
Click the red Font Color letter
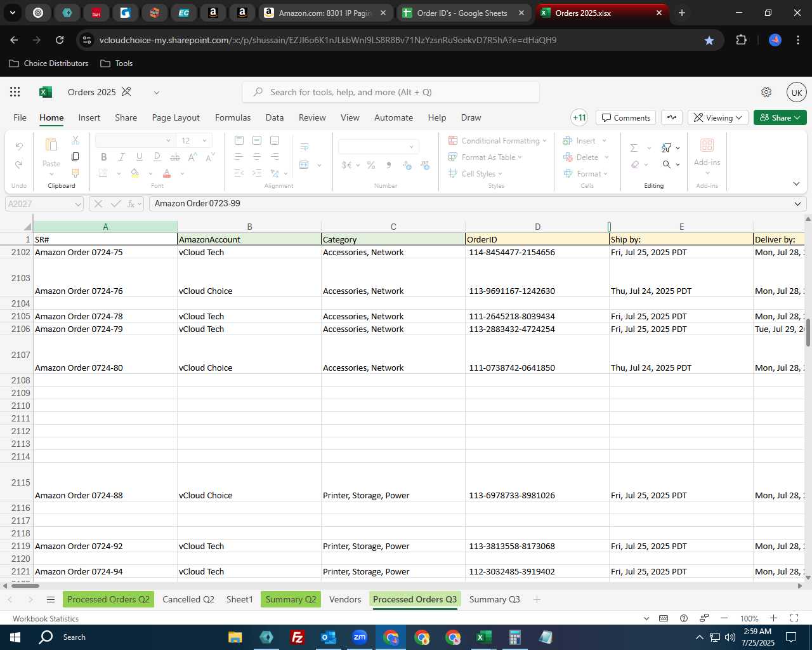tap(167, 173)
